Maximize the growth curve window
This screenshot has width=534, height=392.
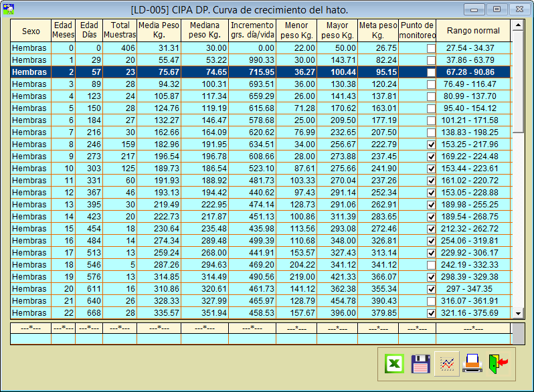coord(496,9)
